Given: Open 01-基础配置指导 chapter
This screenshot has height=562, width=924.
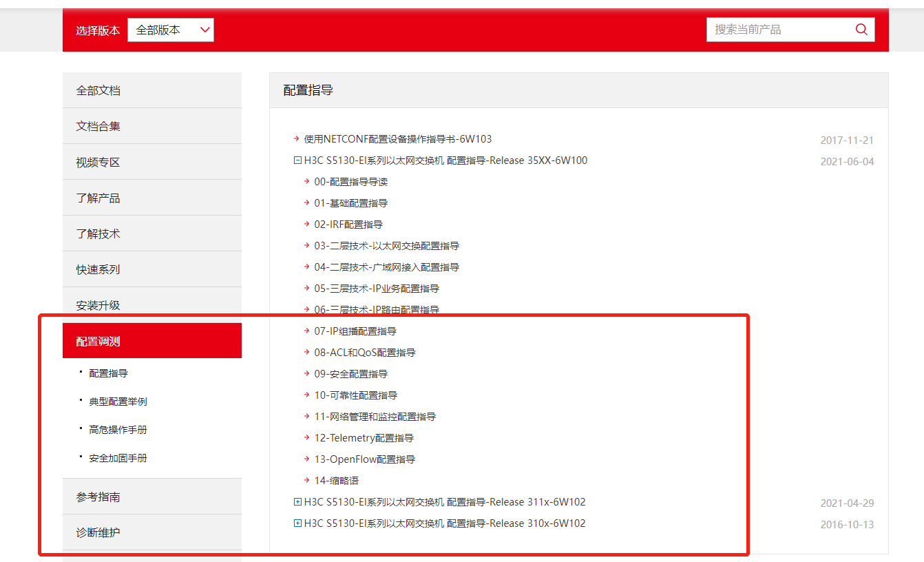Looking at the screenshot, I should click(351, 203).
